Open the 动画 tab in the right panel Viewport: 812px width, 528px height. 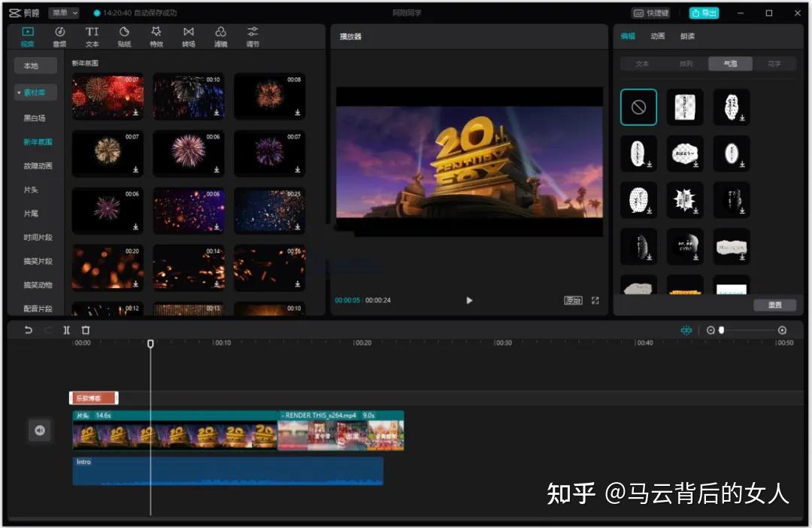click(x=657, y=36)
